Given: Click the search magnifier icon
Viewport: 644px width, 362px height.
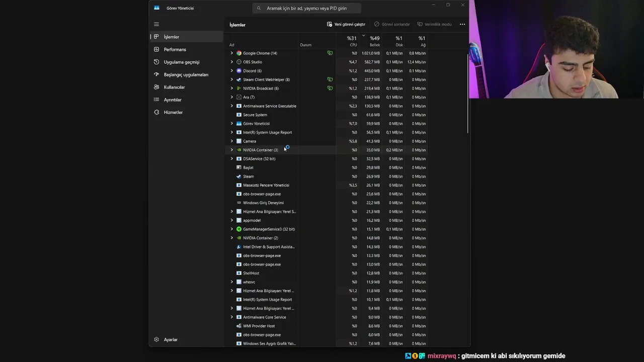Looking at the screenshot, I should coord(259,8).
